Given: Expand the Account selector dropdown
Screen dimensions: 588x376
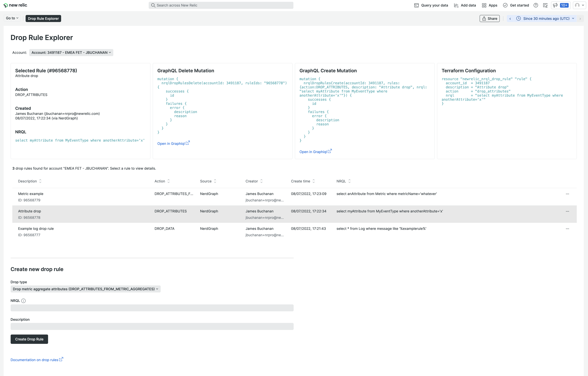Looking at the screenshot, I should tap(71, 53).
